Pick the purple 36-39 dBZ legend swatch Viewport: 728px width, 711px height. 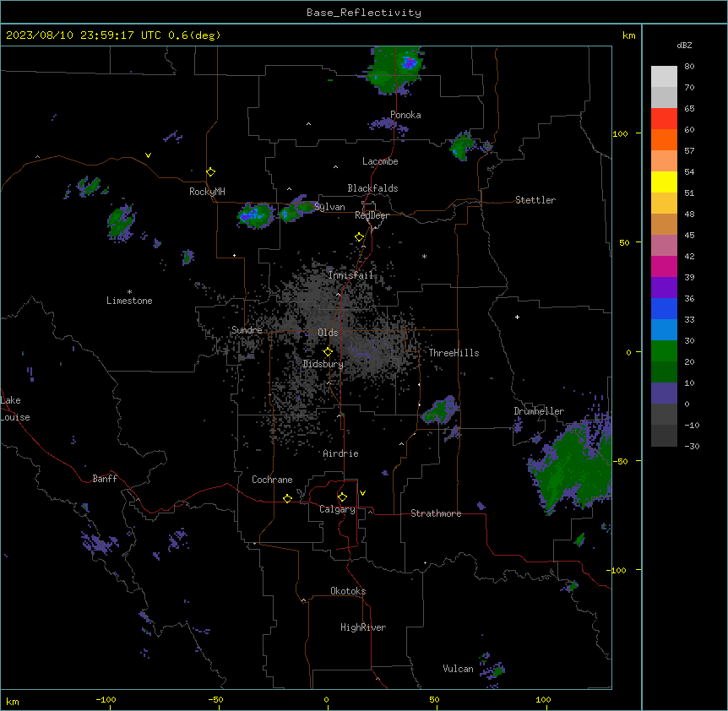click(x=664, y=288)
